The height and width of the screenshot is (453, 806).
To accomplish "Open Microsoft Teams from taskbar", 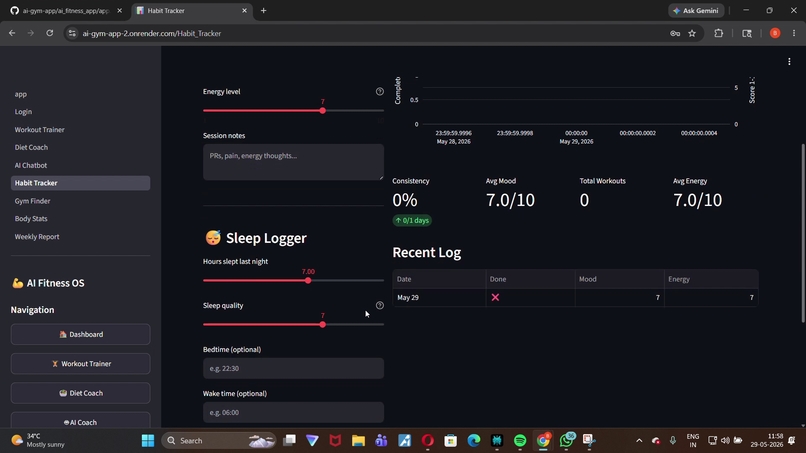I will [381, 441].
